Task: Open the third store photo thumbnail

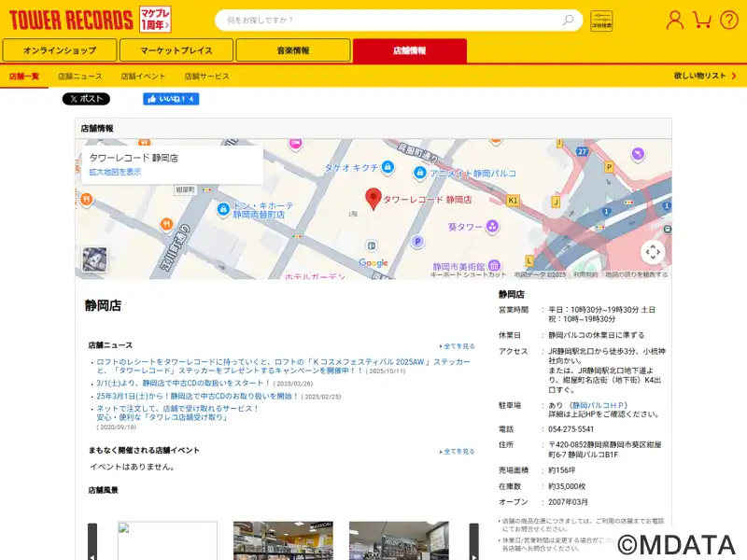Action: [399, 540]
